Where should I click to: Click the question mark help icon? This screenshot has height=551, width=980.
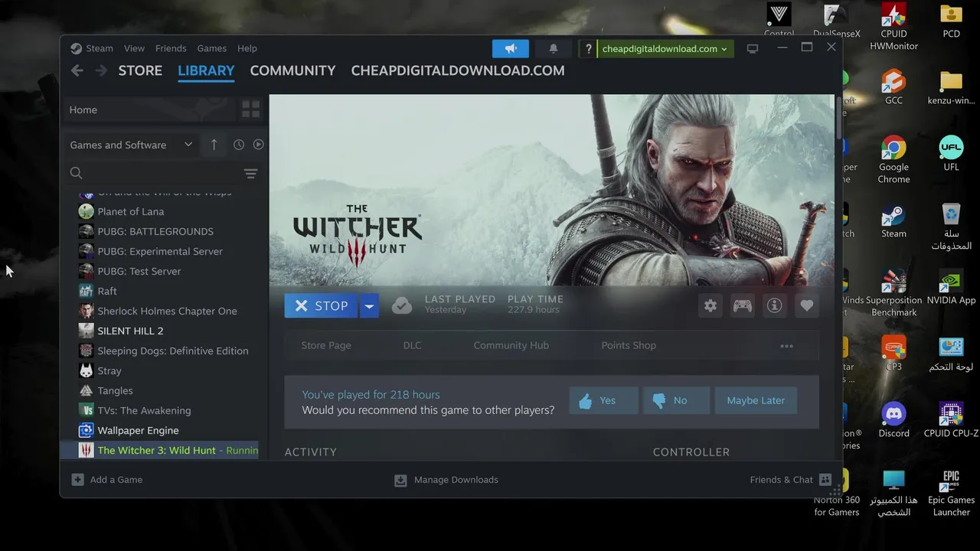(x=588, y=48)
